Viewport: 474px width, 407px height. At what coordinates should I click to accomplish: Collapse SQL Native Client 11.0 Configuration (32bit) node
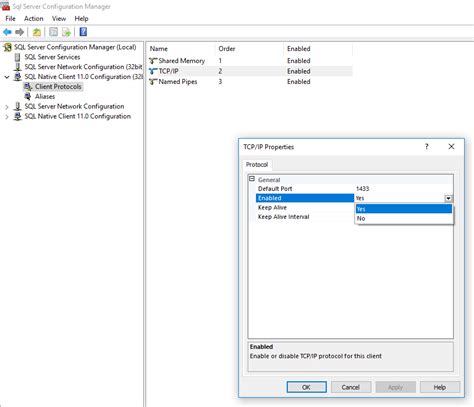pos(7,77)
